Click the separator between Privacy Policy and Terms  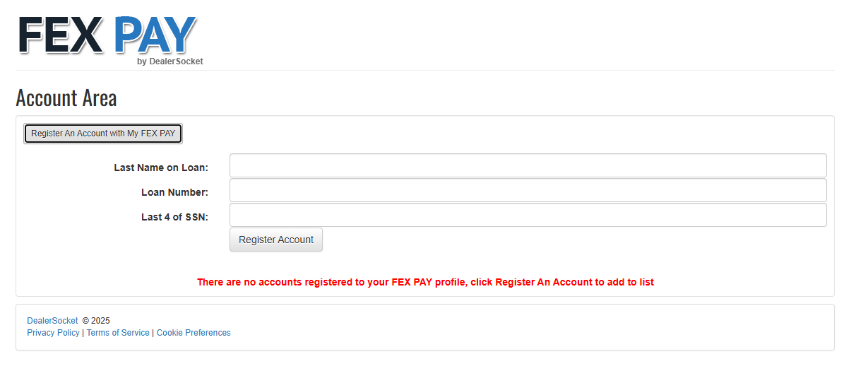[x=83, y=333]
